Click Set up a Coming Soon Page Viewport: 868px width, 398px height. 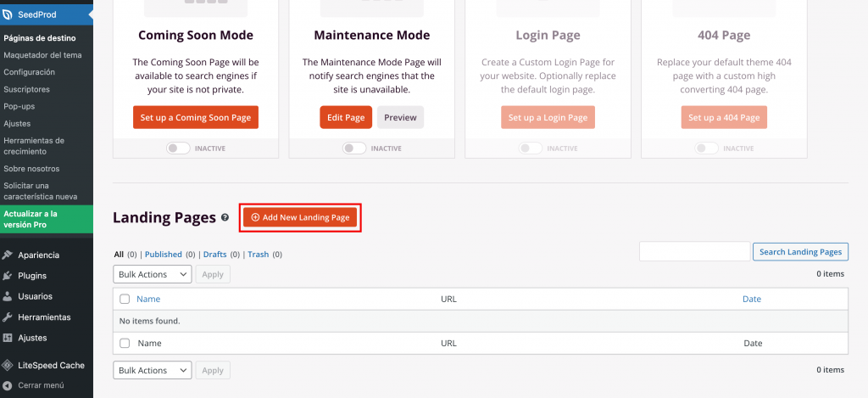(196, 117)
